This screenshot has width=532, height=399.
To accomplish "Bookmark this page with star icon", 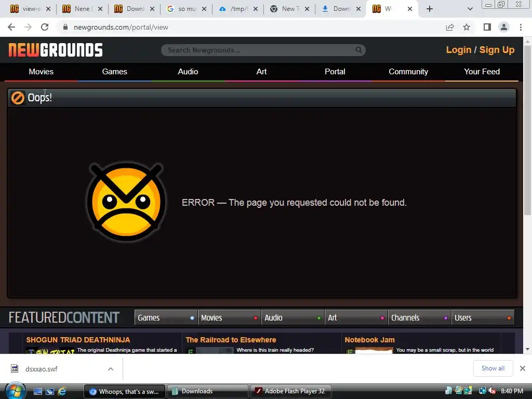I will 467,27.
